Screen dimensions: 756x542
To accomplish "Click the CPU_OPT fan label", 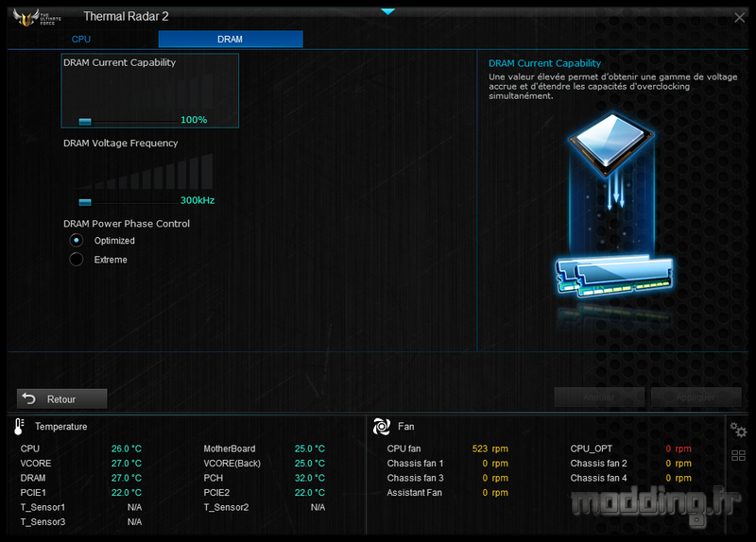I will click(592, 449).
